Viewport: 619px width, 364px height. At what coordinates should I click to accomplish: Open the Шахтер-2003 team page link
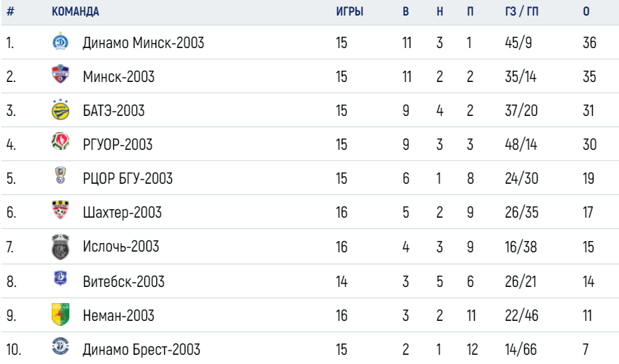(x=122, y=212)
